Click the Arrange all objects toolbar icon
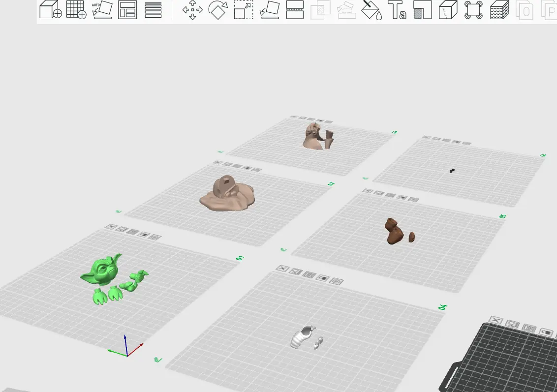Viewport: 557px width, 392px height. (x=127, y=9)
